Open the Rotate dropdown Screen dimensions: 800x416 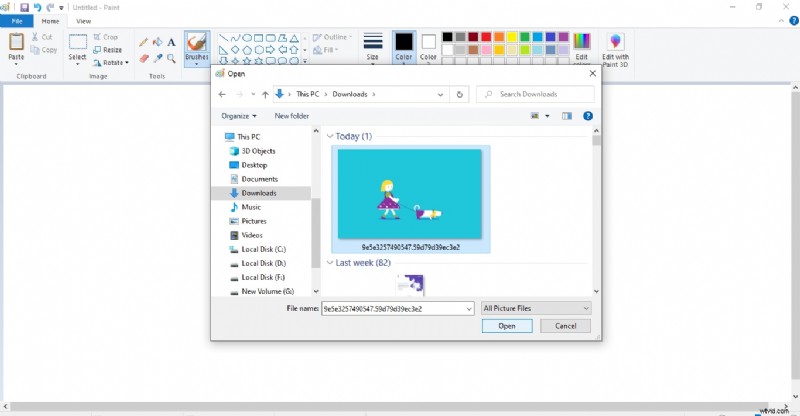111,62
